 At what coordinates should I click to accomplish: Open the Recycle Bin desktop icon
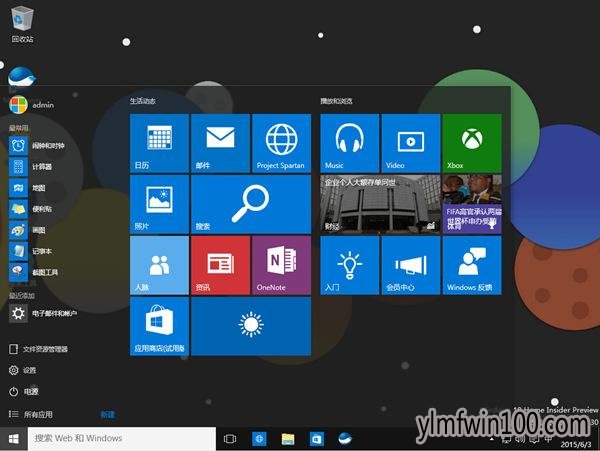click(23, 24)
